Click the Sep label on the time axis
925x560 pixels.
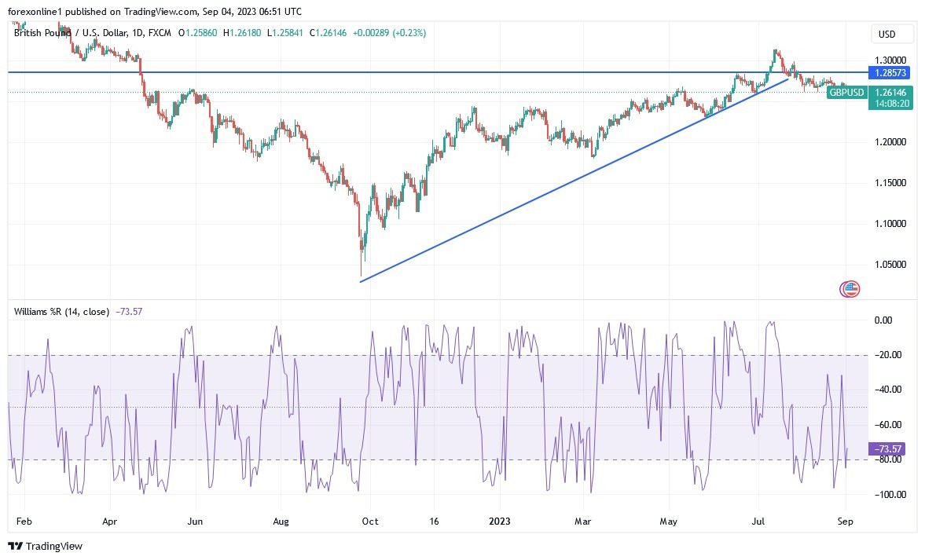[845, 521]
